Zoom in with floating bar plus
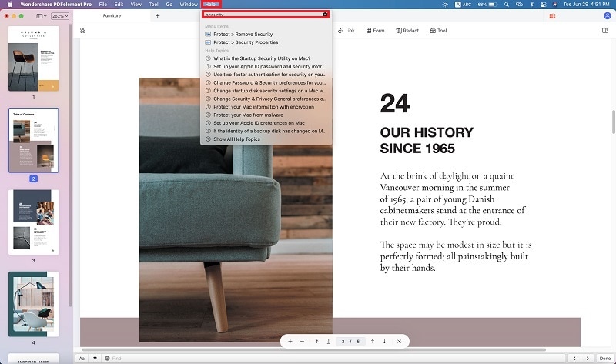The height and width of the screenshot is (364, 616). (x=290, y=341)
